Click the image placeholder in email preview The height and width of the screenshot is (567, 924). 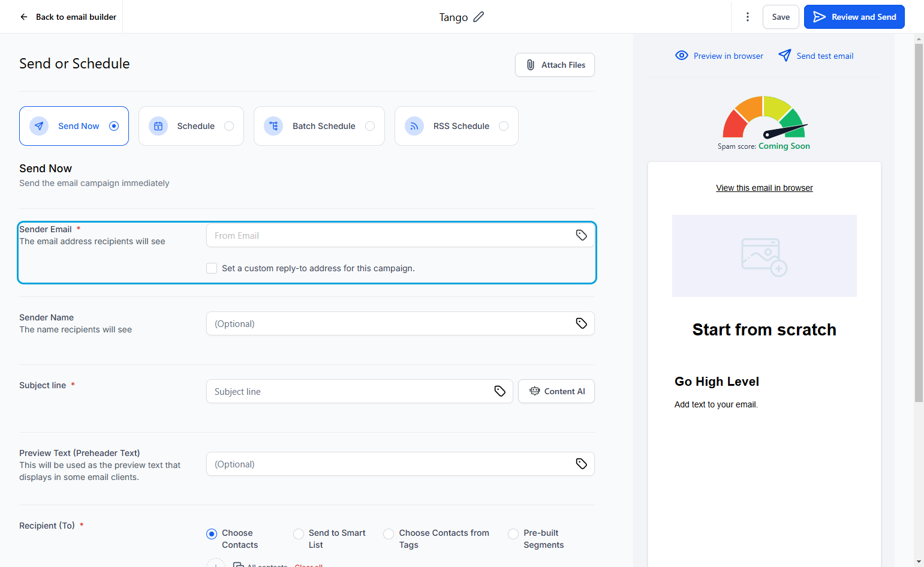(x=764, y=256)
